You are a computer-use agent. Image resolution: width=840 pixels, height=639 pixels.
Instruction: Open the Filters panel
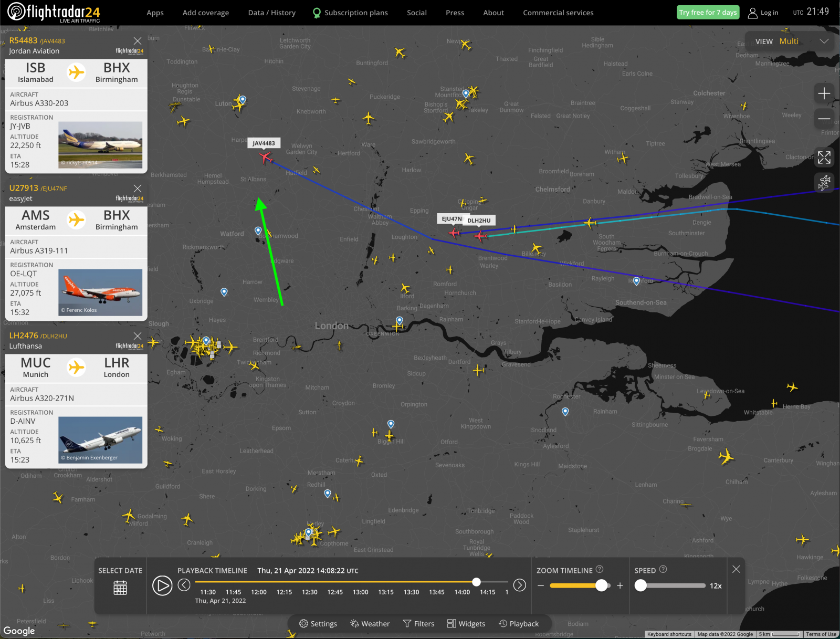coord(418,624)
